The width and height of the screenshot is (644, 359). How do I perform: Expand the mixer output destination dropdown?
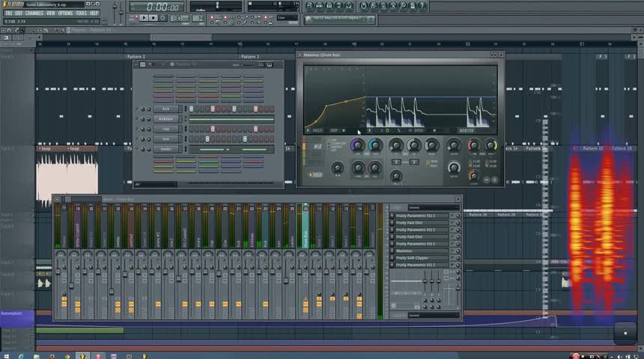pos(433,316)
